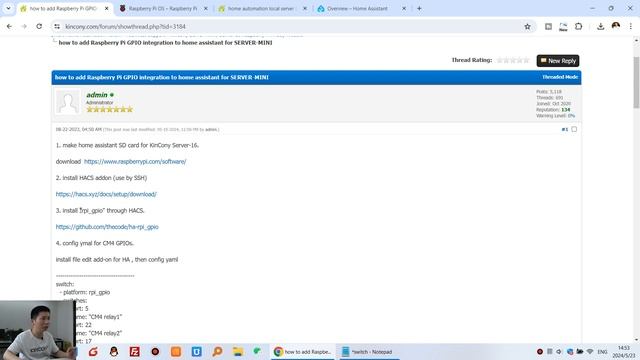Image resolution: width=640 pixels, height=360 pixels.
Task: Switch to the switch - Notepad window
Action: coord(368,351)
